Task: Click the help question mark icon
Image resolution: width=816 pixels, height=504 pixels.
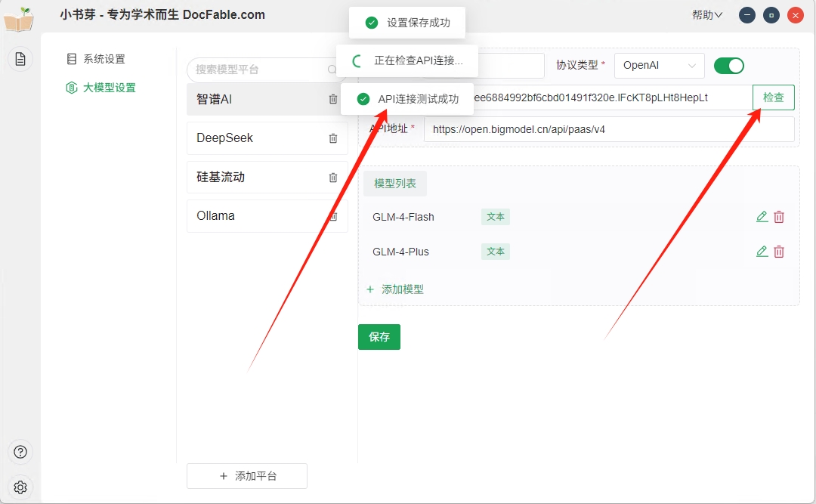Action: point(20,452)
